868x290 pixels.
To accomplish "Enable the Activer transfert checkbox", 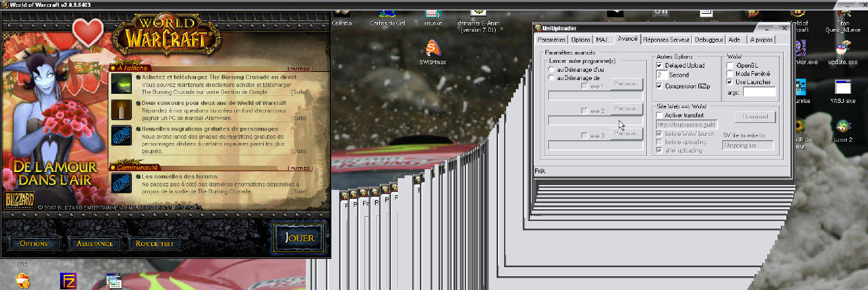I will pos(659,115).
